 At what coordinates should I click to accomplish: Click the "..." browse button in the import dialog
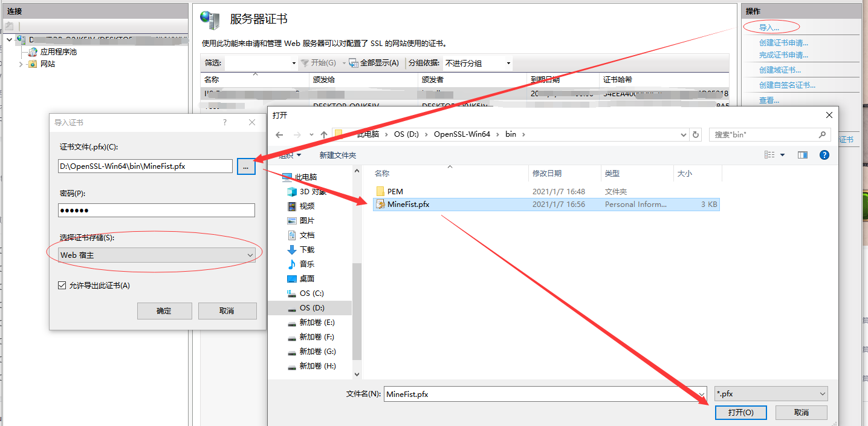point(246,166)
